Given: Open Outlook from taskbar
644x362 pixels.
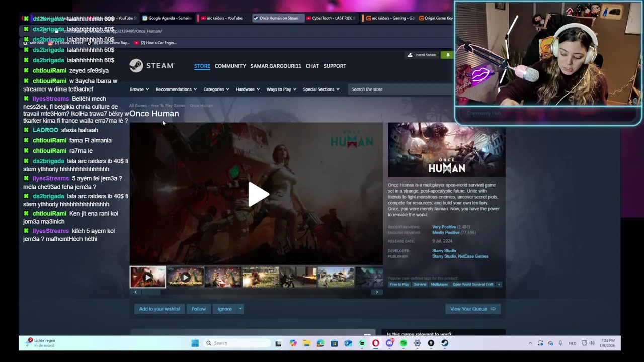Looking at the screenshot, I should pyautogui.click(x=348, y=343).
